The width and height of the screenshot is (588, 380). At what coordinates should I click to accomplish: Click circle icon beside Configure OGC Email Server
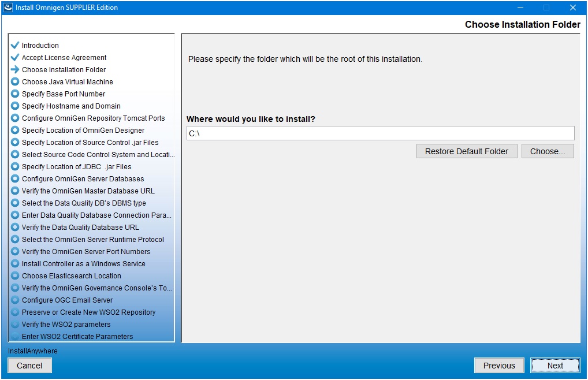pos(15,300)
